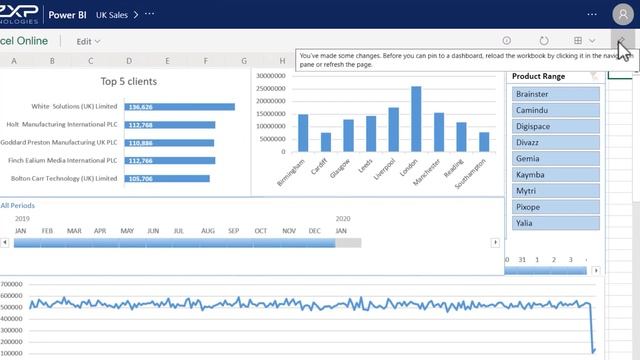Select DEC on the timeline
The height and width of the screenshot is (360, 640).
coord(315,231)
